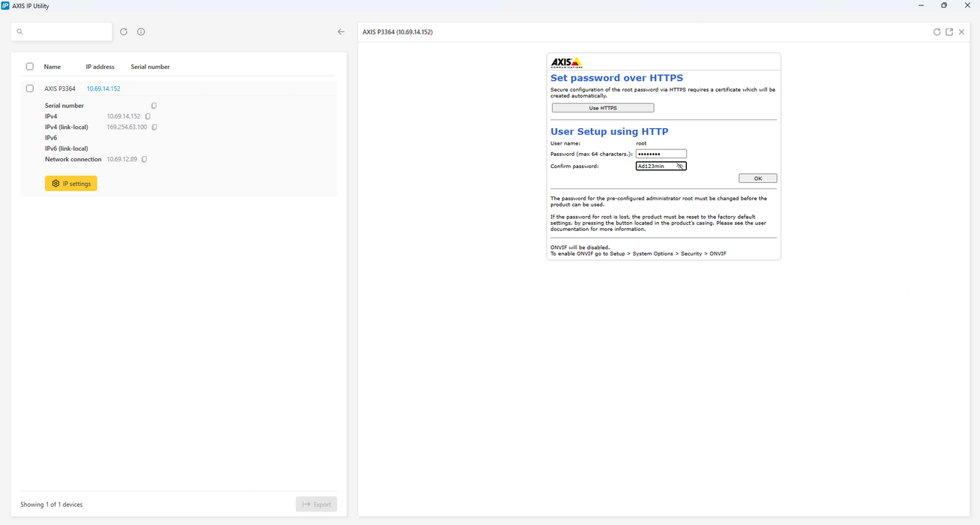Tick the select-all devices checkbox
The width and height of the screenshot is (980, 525).
tap(30, 66)
